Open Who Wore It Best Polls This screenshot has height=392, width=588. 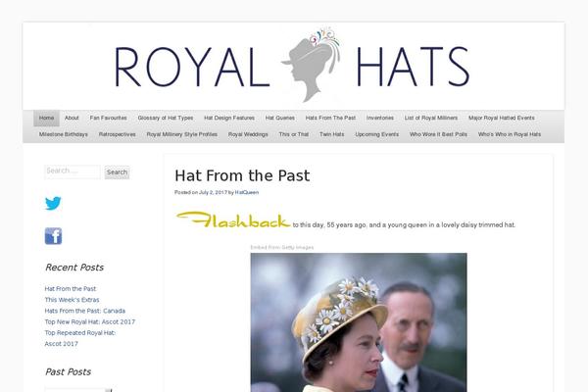(x=438, y=134)
